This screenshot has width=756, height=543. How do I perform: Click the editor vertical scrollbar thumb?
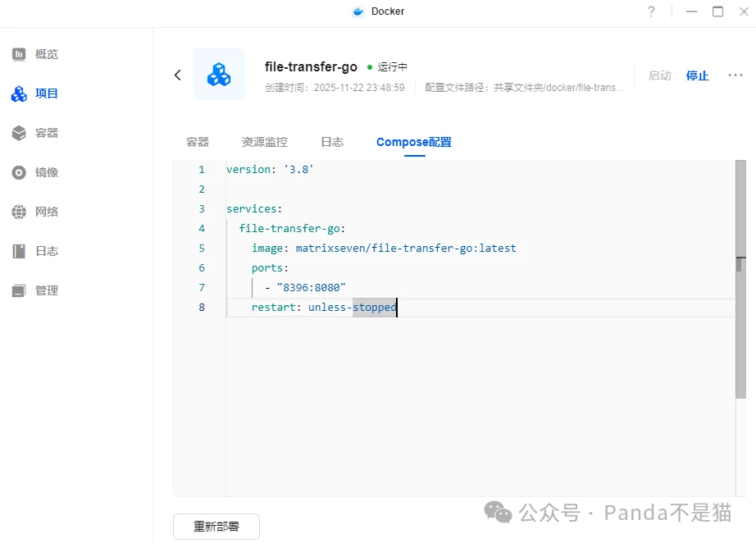(x=739, y=264)
